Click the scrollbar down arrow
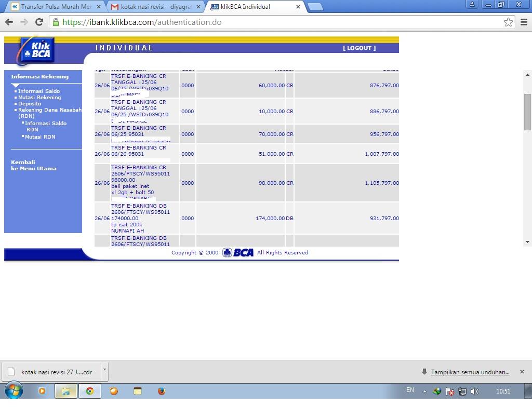532x420 pixels. (527, 242)
